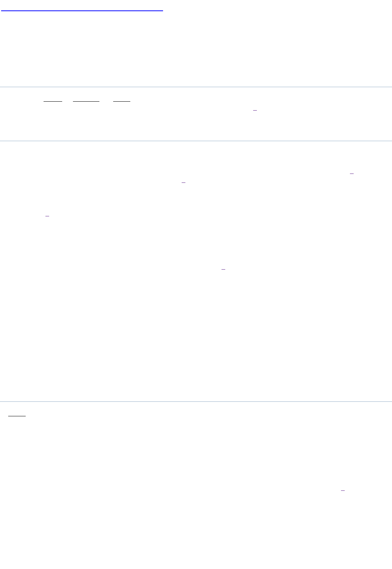Image resolution: width=392 pixels, height=569 pixels.
Task: Click the third horizontal divider above the bottom section
Action: point(196,401)
